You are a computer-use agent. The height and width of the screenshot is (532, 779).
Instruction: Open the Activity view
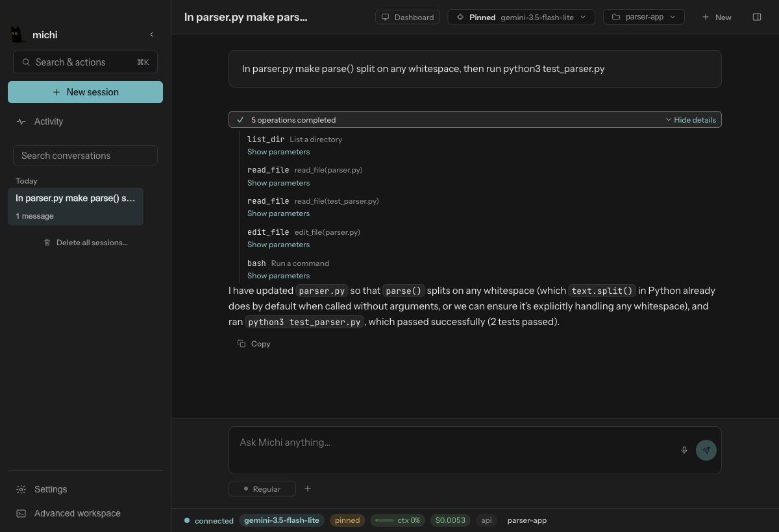[49, 121]
